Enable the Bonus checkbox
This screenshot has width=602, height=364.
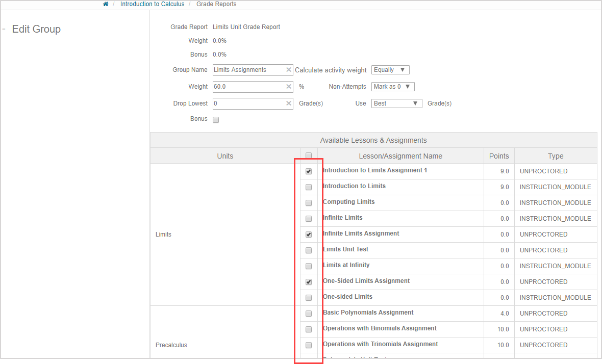pos(216,120)
